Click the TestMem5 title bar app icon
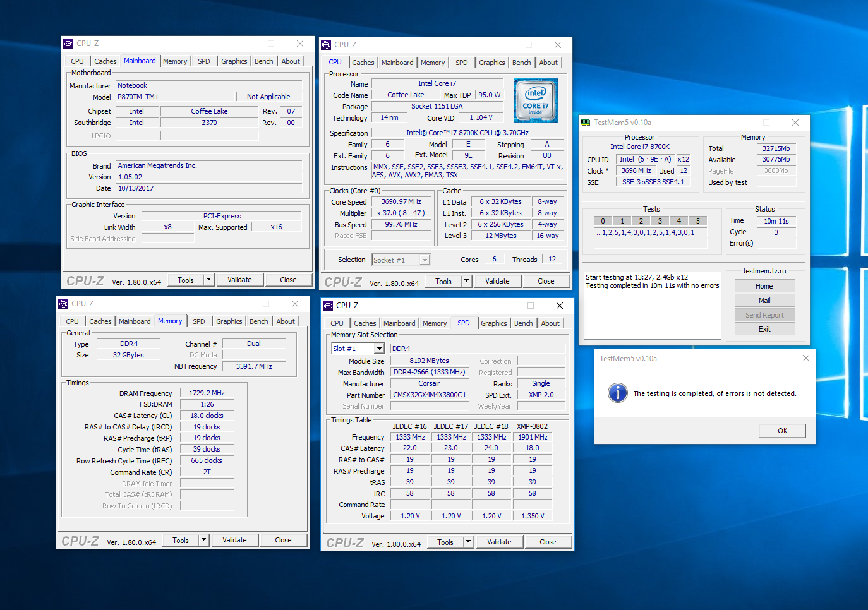The width and height of the screenshot is (868, 610). (586, 123)
